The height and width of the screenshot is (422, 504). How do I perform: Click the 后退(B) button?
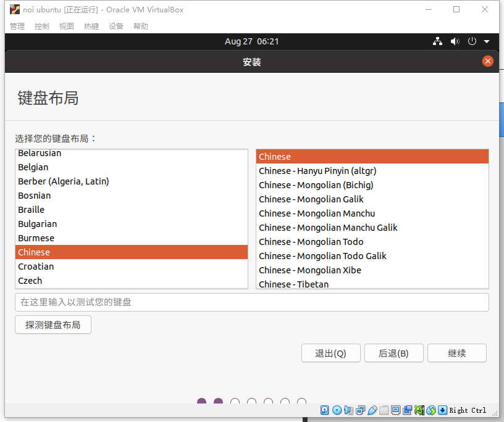coord(394,354)
